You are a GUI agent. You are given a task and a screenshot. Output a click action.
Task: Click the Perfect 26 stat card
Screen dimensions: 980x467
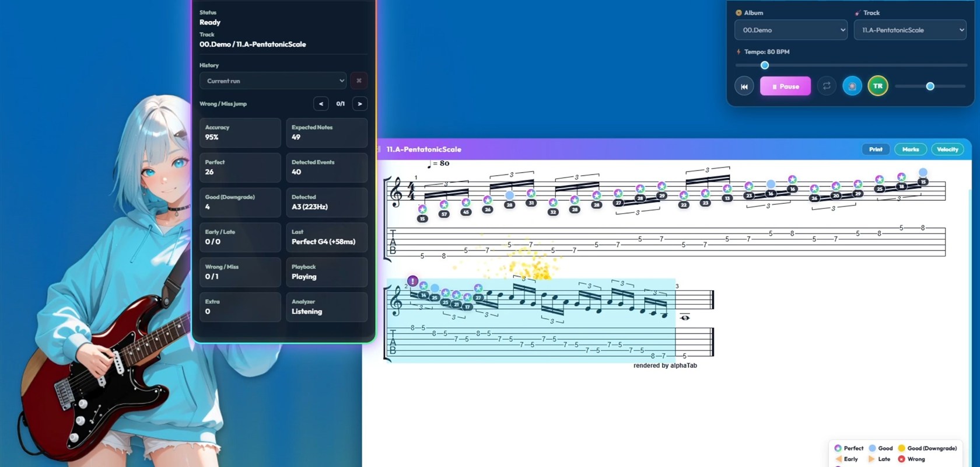(x=240, y=168)
